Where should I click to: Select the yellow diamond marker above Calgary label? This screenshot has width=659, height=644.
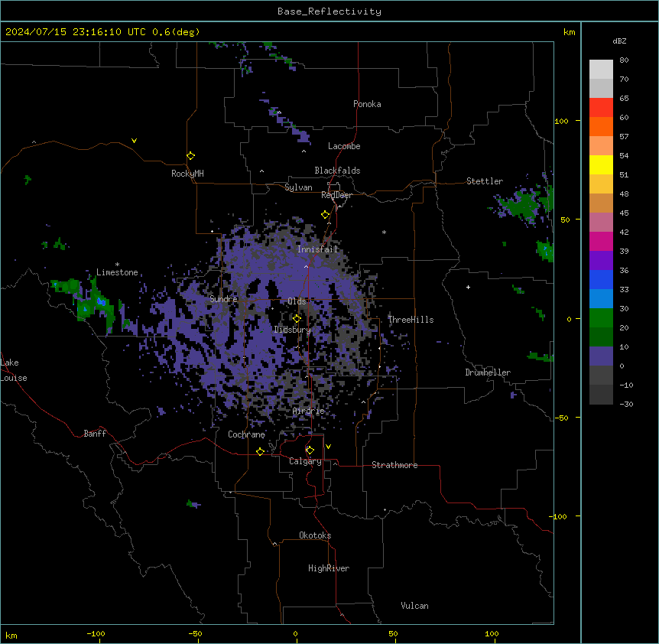point(310,450)
